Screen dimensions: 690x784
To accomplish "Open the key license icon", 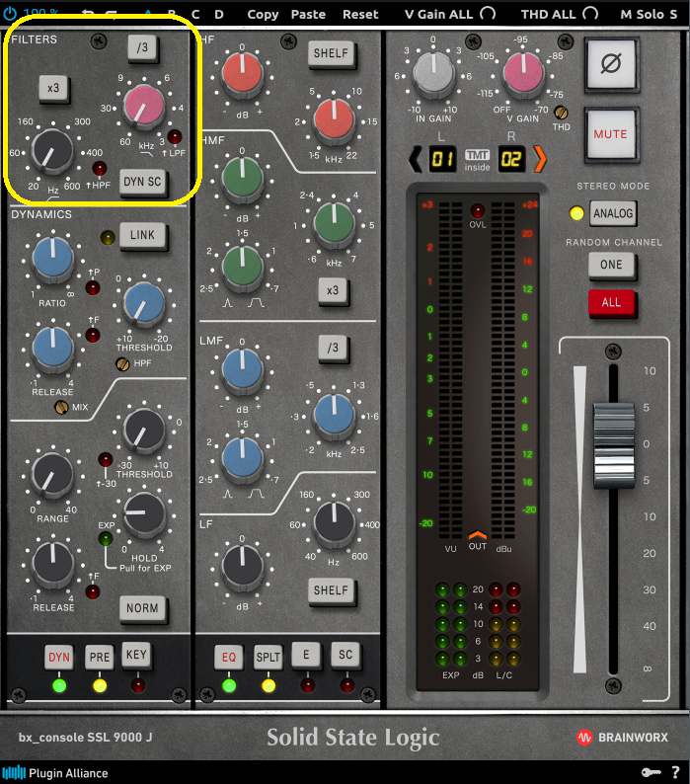I will click(x=651, y=772).
